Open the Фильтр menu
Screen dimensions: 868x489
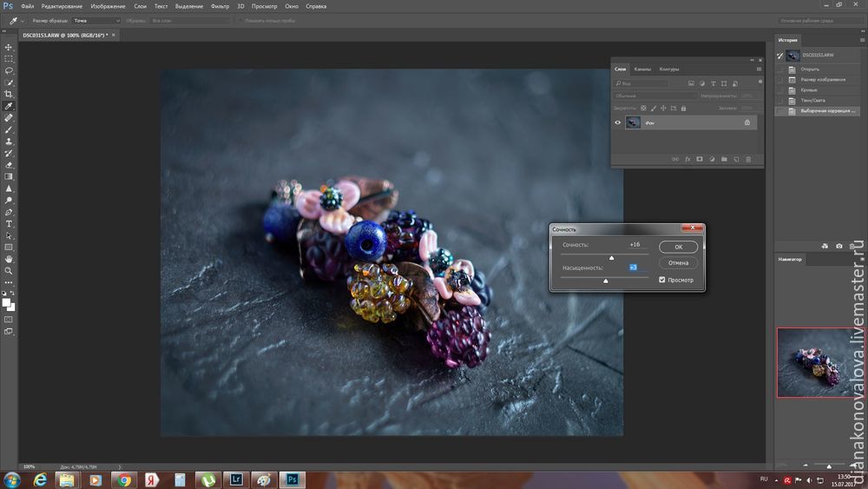tap(220, 6)
